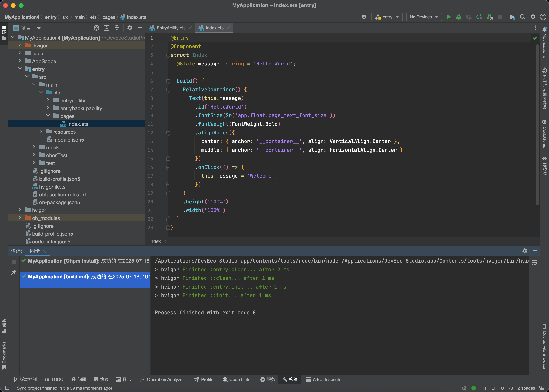Screen dimensions: 549x392
Task: Open project structure folder icon in toolbar
Action: pyautogui.click(x=512, y=17)
